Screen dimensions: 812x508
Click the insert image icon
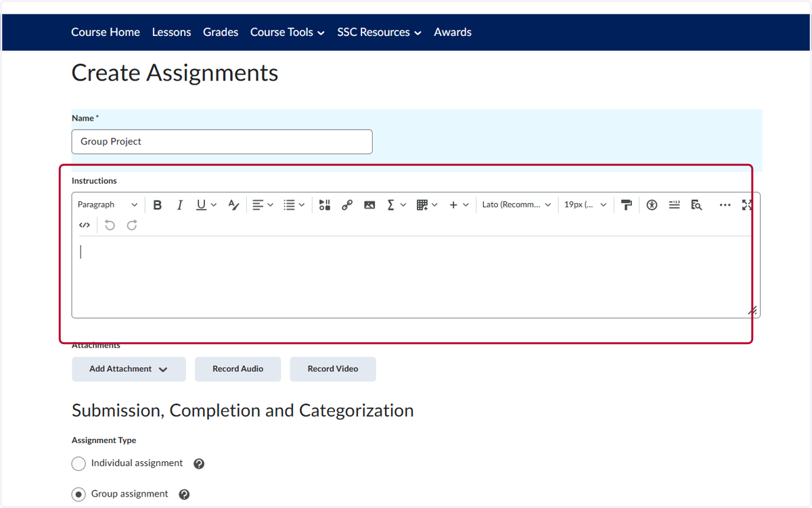[369, 205]
